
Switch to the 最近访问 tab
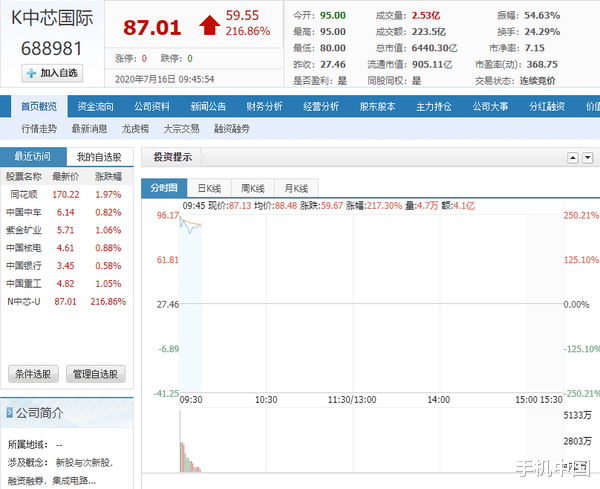click(x=33, y=156)
